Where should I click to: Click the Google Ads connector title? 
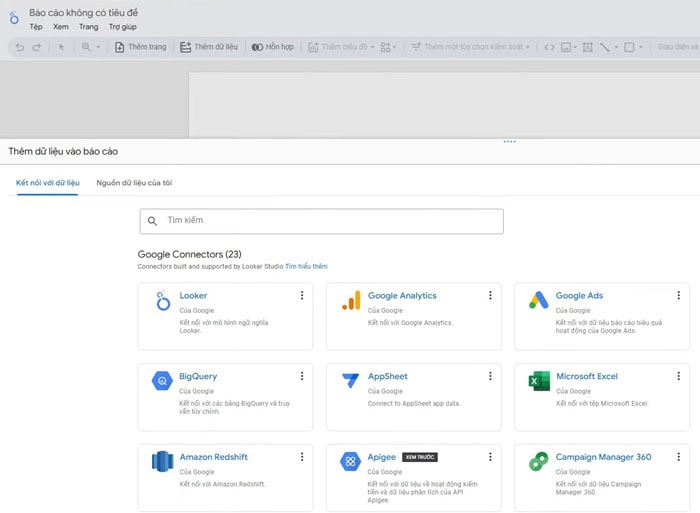[x=579, y=296]
